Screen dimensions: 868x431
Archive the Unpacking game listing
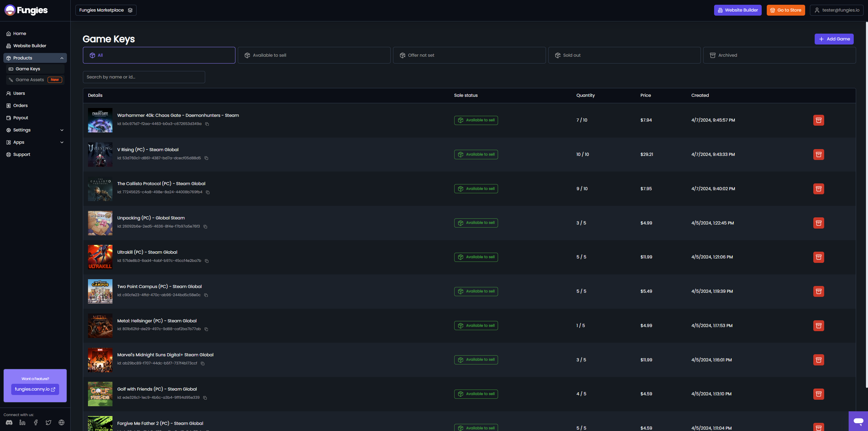pyautogui.click(x=818, y=223)
